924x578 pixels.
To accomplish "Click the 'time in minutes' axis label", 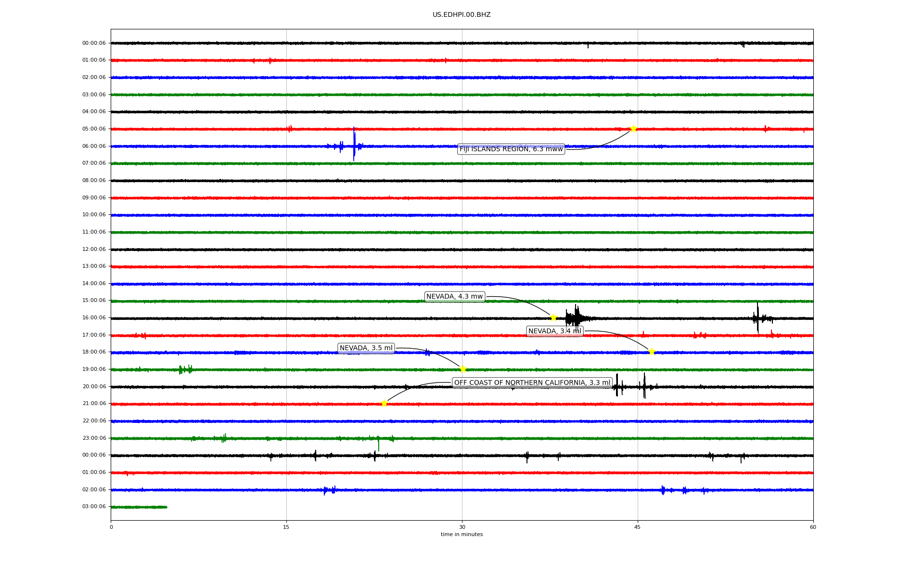I will click(462, 535).
